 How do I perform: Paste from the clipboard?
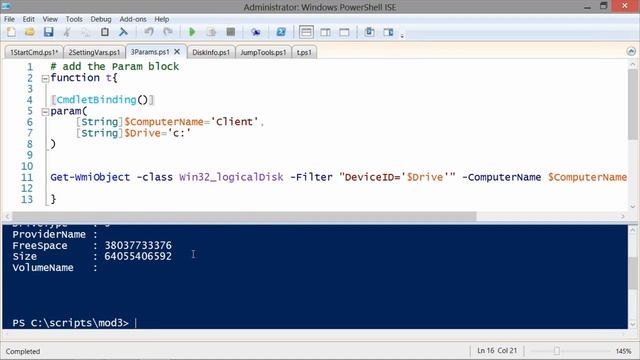click(104, 32)
